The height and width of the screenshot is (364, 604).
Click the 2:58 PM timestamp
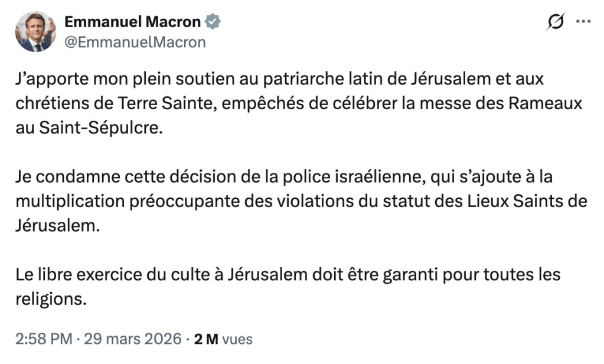point(44,339)
